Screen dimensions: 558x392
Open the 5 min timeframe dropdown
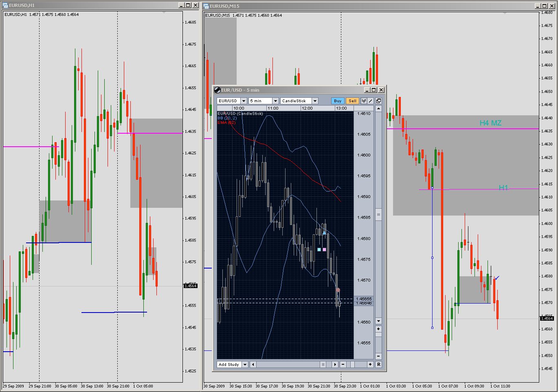click(x=275, y=101)
